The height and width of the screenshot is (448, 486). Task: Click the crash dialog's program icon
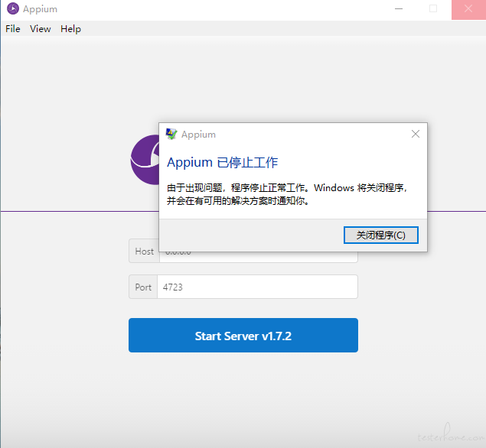pyautogui.click(x=171, y=134)
